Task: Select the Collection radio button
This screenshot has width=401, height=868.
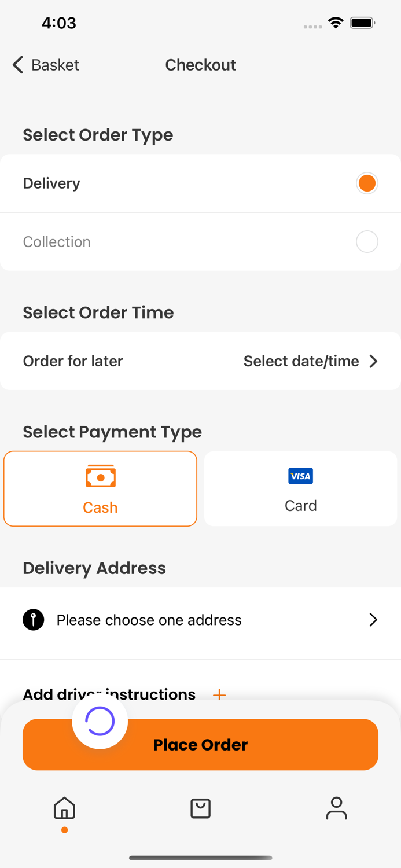Action: click(367, 241)
